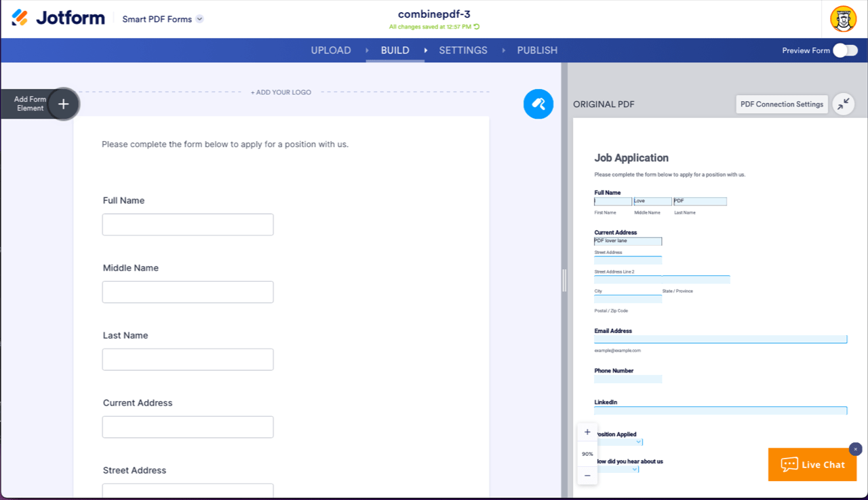Open the user avatar account menu
The image size is (868, 500).
pos(844,19)
